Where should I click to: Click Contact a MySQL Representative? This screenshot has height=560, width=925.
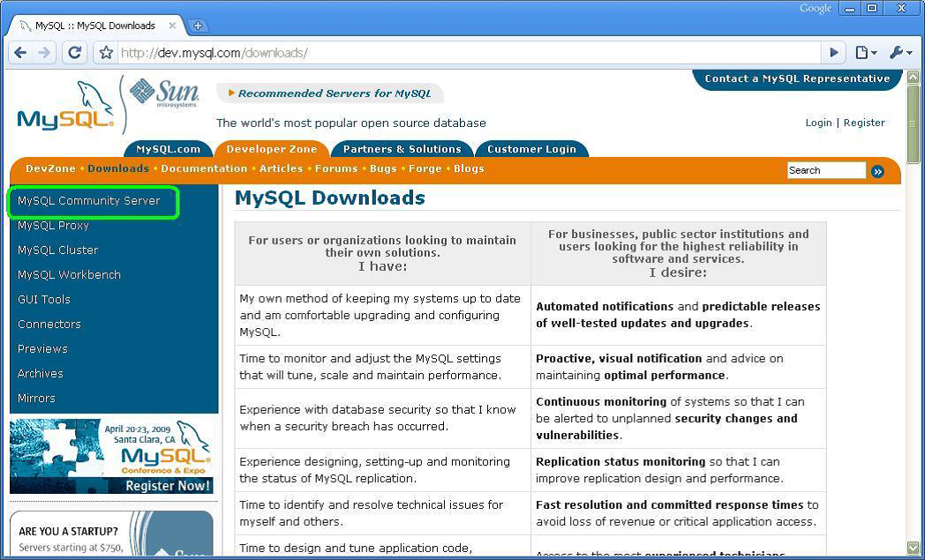(796, 78)
